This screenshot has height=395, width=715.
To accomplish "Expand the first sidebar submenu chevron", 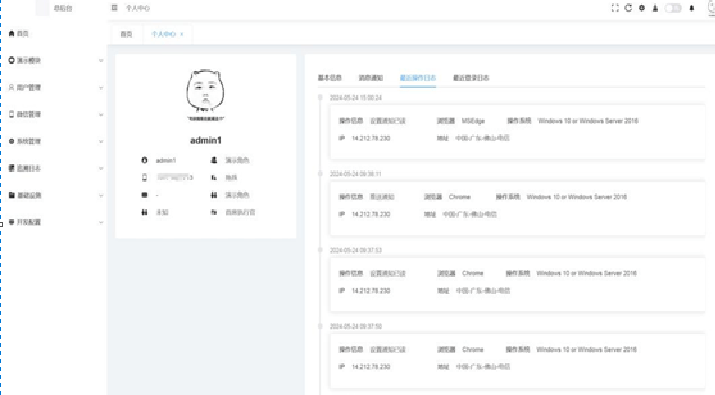I will point(101,60).
